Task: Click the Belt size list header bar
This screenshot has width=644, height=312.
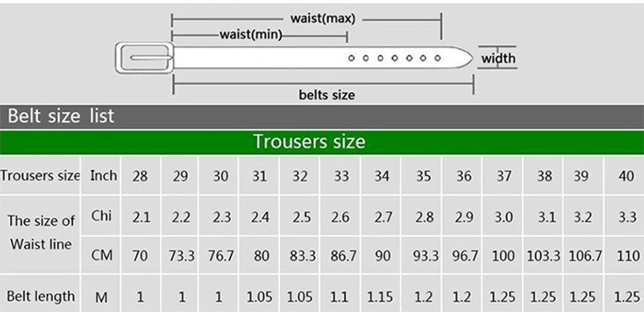Action: 322,117
